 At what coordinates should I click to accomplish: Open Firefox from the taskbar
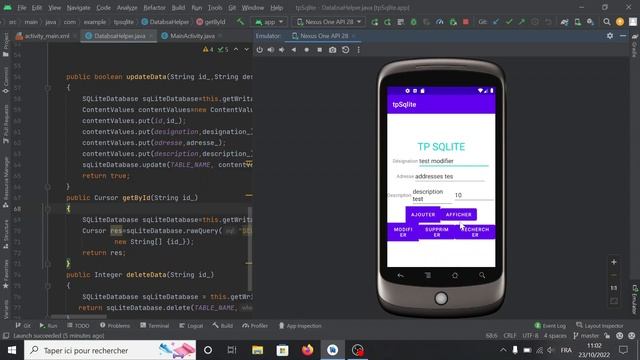[307, 350]
